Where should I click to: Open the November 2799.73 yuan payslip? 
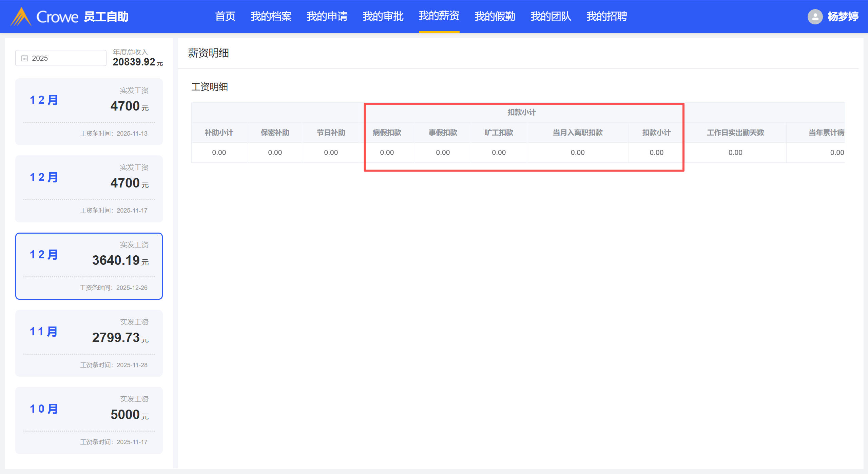pos(89,343)
